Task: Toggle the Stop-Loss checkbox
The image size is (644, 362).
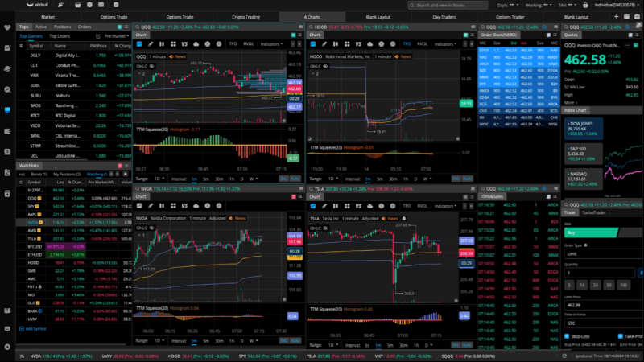Action: click(567, 336)
